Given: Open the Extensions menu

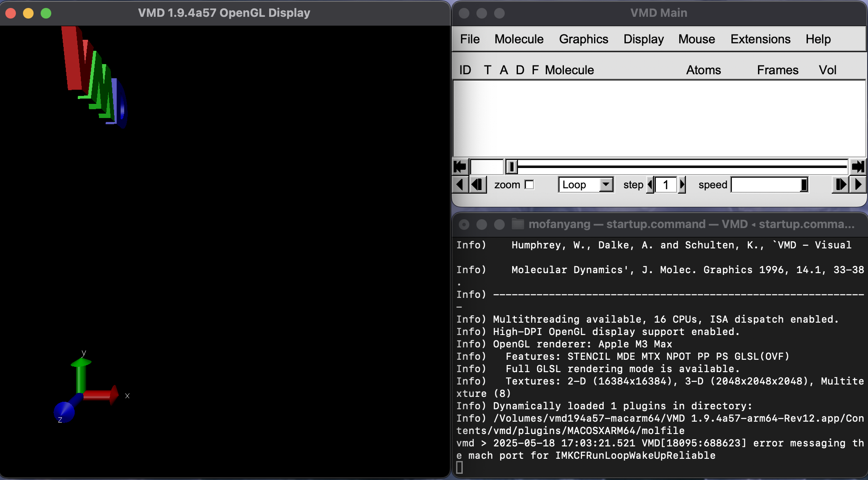Looking at the screenshot, I should [x=760, y=39].
